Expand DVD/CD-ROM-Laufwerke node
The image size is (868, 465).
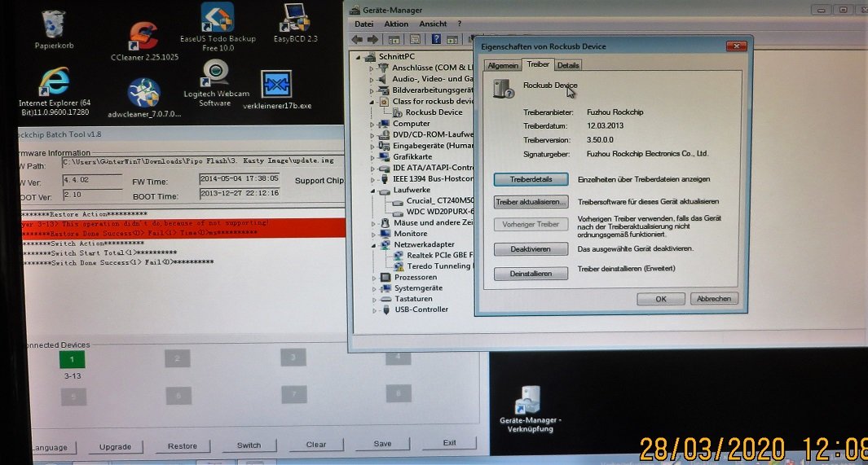click(372, 135)
